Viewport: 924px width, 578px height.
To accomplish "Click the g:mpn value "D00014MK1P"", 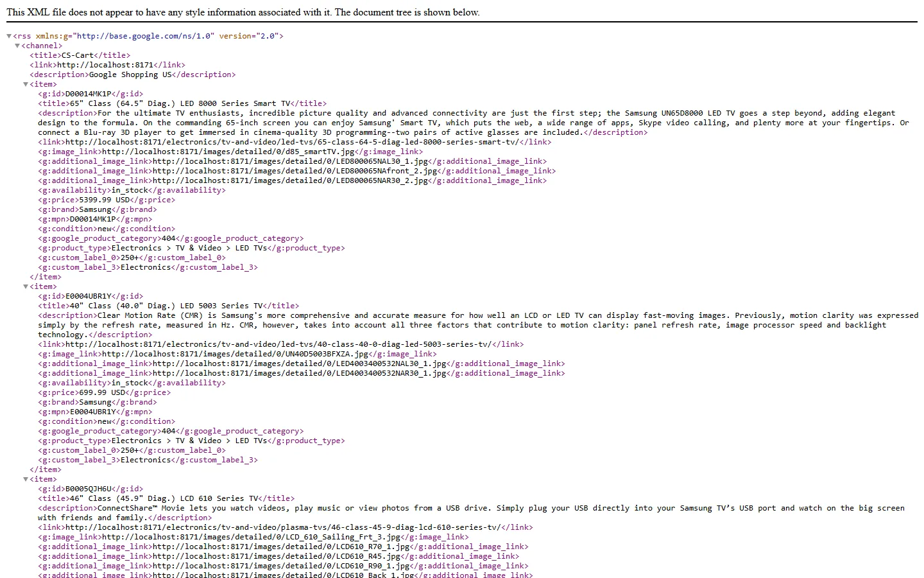I will coord(93,219).
